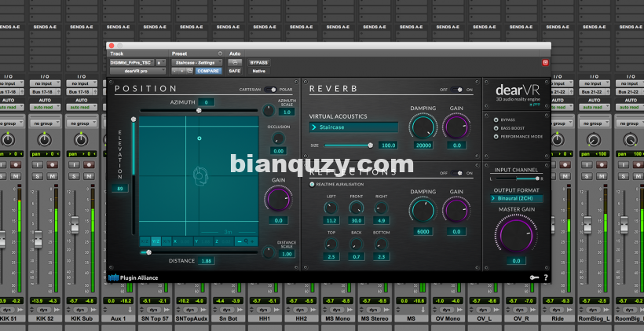
Task: Toggle the Cartesian/Polar switch
Action: pyautogui.click(x=270, y=89)
